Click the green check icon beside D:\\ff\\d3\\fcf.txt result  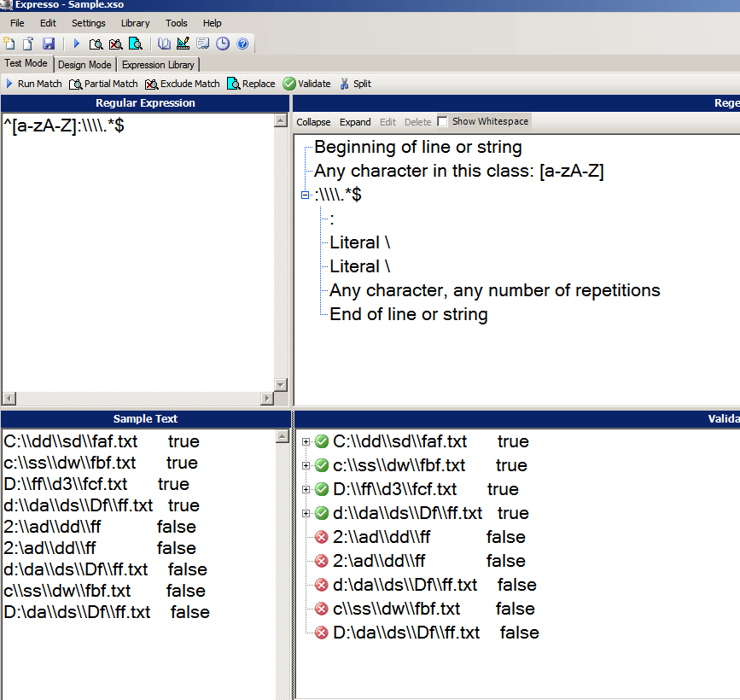click(322, 489)
